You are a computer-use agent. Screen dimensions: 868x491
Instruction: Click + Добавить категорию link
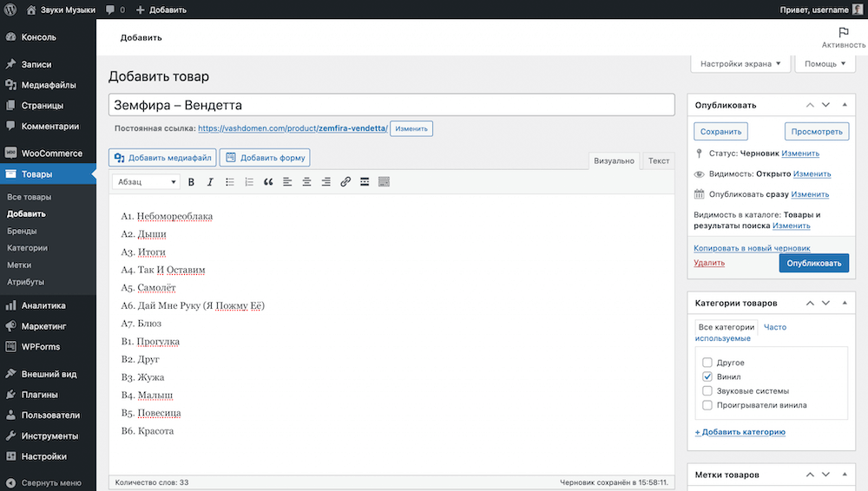(740, 432)
